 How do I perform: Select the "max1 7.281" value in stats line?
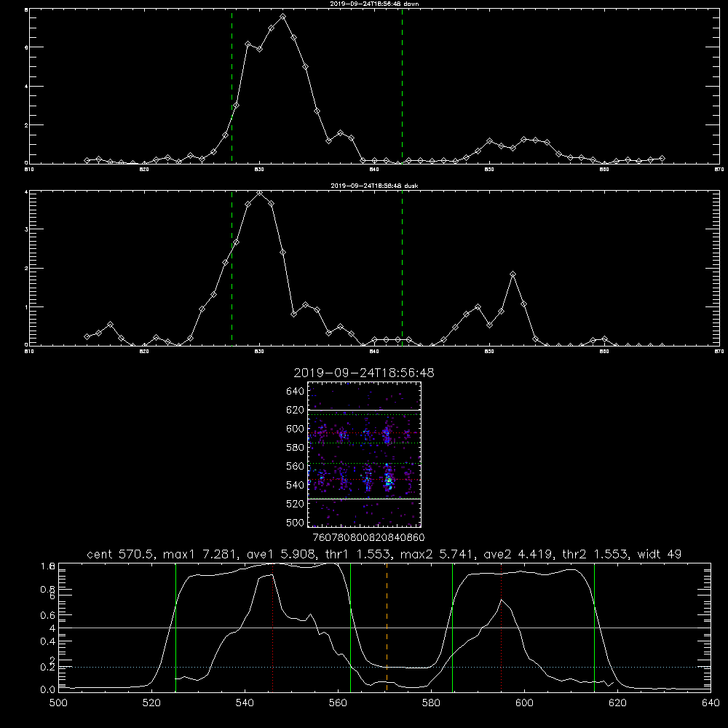(200, 554)
